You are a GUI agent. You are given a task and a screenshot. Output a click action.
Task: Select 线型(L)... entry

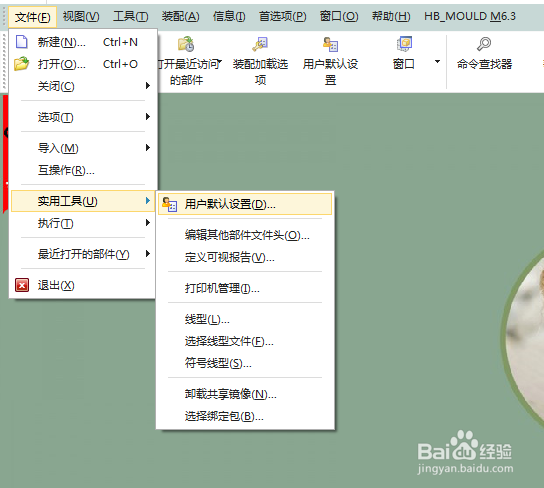(x=245, y=319)
